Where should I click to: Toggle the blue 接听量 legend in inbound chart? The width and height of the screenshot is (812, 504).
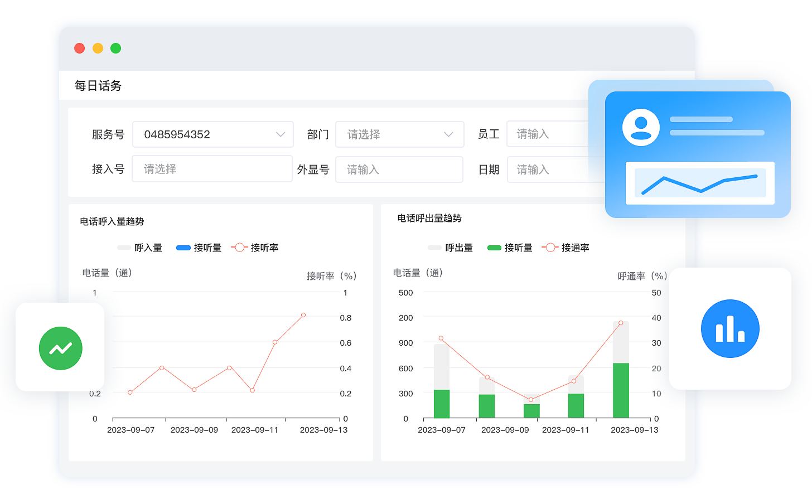pyautogui.click(x=199, y=248)
